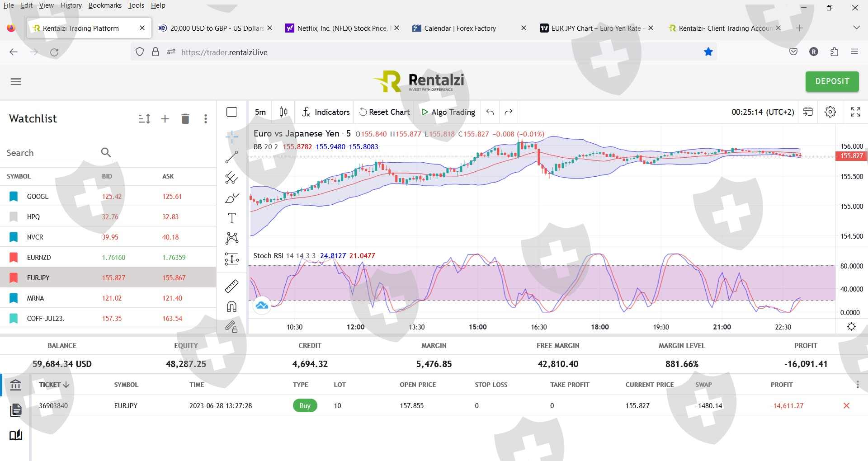Expand the chart to fullscreen

click(x=855, y=112)
